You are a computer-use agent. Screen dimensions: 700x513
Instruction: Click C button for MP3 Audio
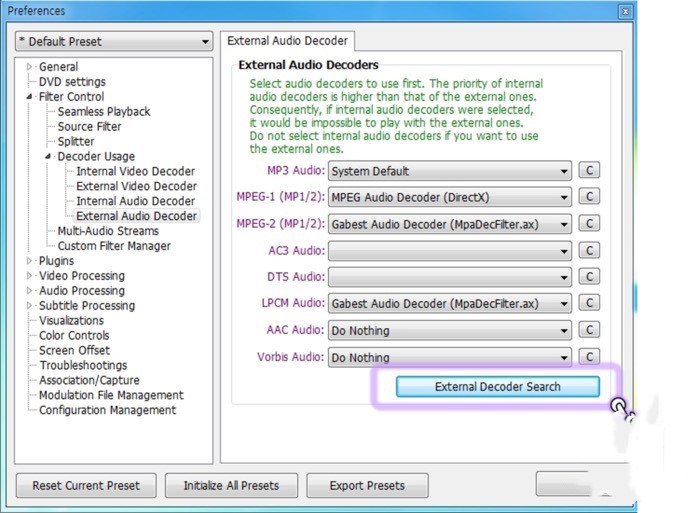589,170
